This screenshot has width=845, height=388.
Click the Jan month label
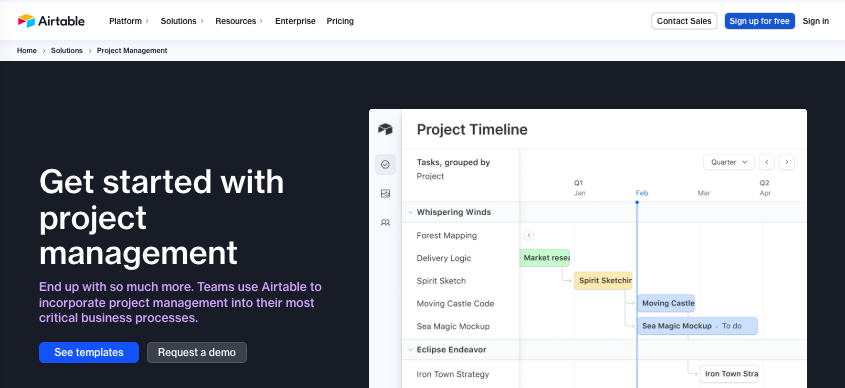[x=579, y=193]
